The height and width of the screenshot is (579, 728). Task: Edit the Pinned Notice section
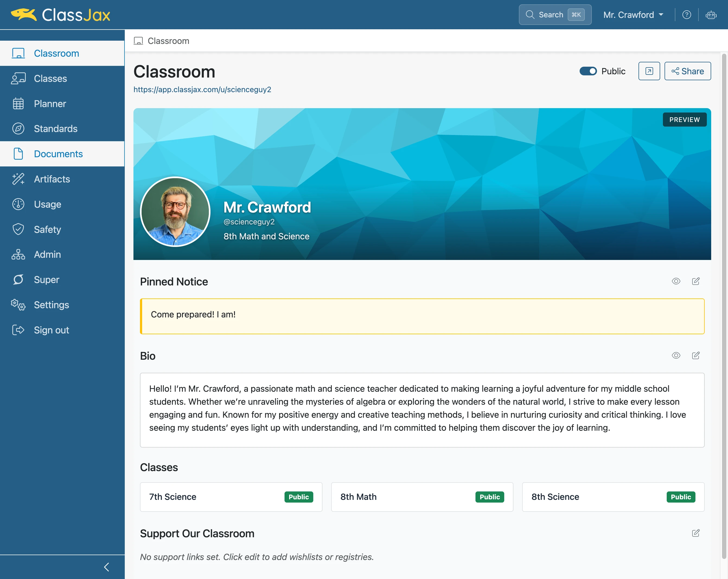(x=695, y=281)
